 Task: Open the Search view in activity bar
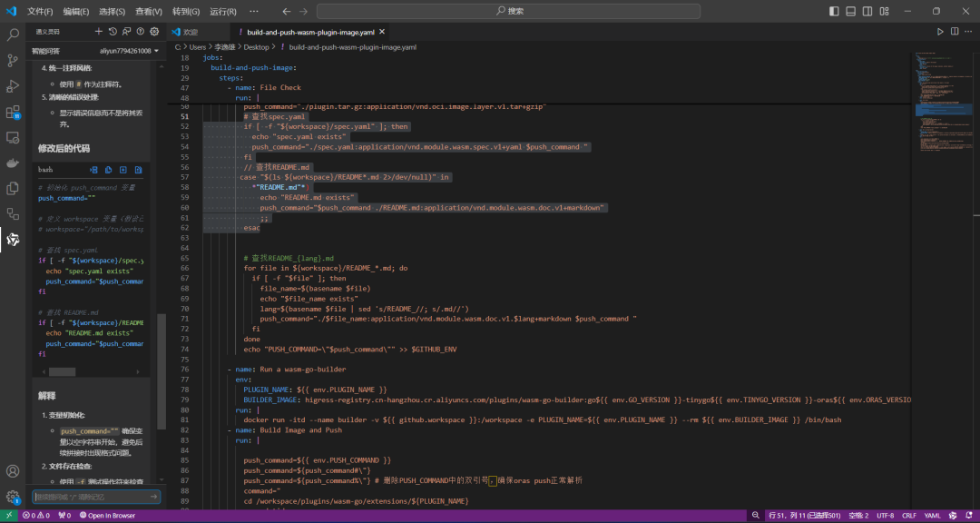pyautogui.click(x=13, y=35)
